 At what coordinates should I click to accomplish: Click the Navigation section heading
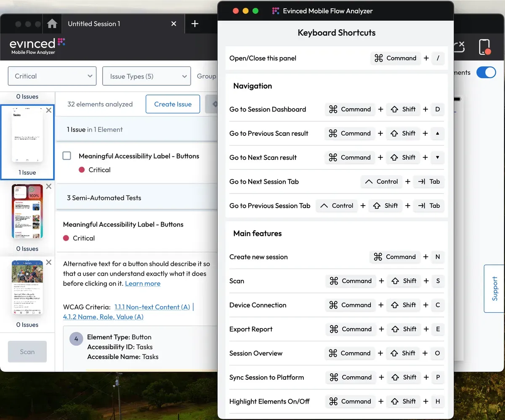[x=252, y=86]
